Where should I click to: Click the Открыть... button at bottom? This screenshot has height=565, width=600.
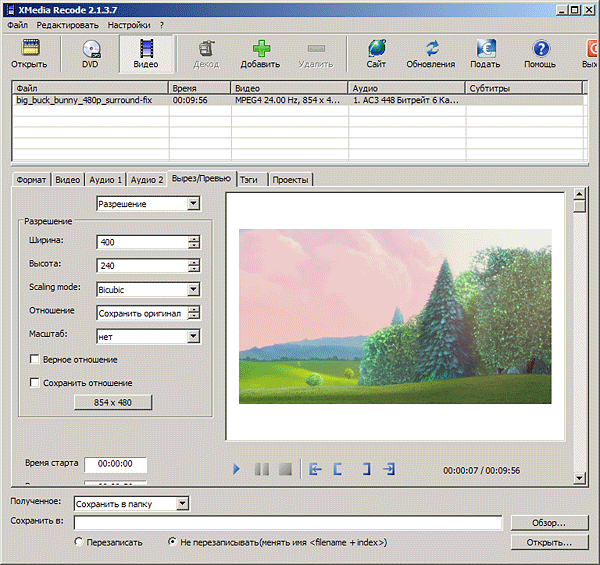549,542
